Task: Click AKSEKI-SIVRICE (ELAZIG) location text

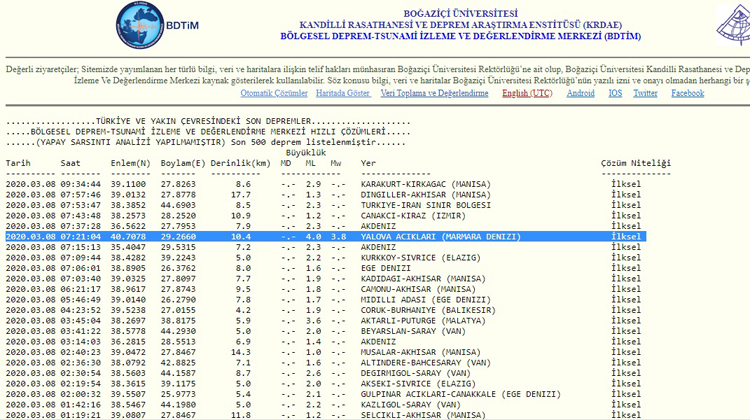Action: 418,384
